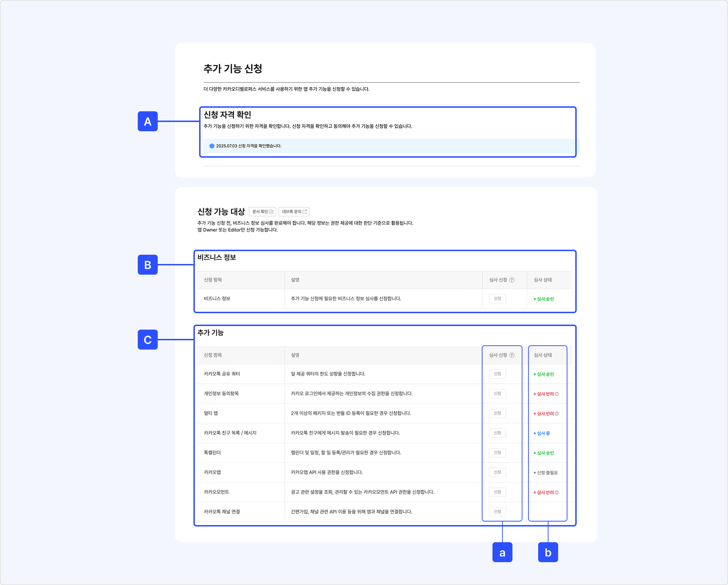Click warning icon next to 멀티 앱 심사 반려

[x=557, y=414]
